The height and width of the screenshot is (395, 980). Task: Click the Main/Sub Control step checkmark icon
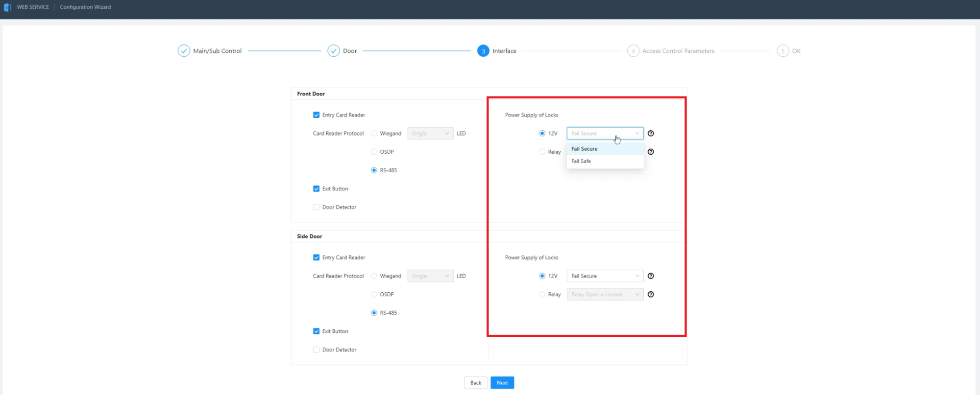184,51
